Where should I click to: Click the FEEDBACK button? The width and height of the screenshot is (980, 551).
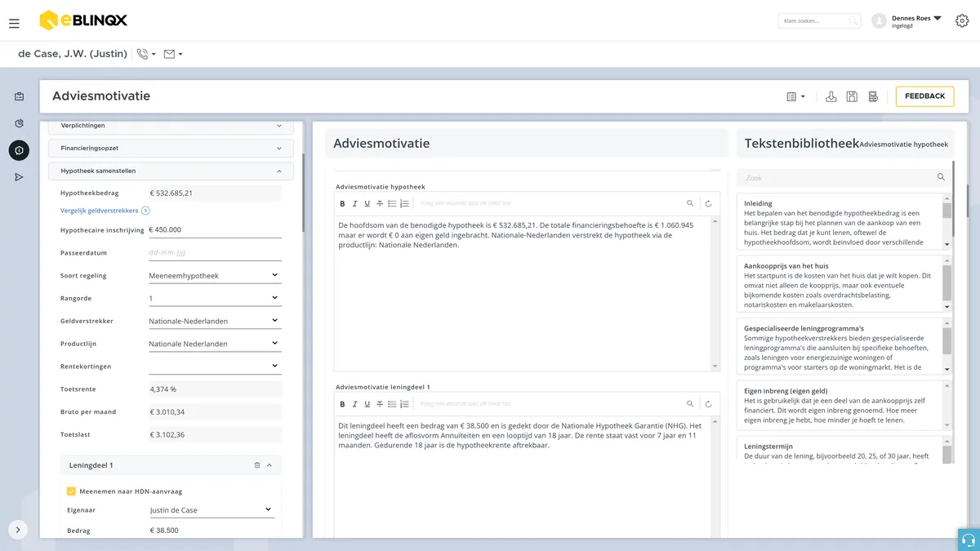tap(924, 96)
